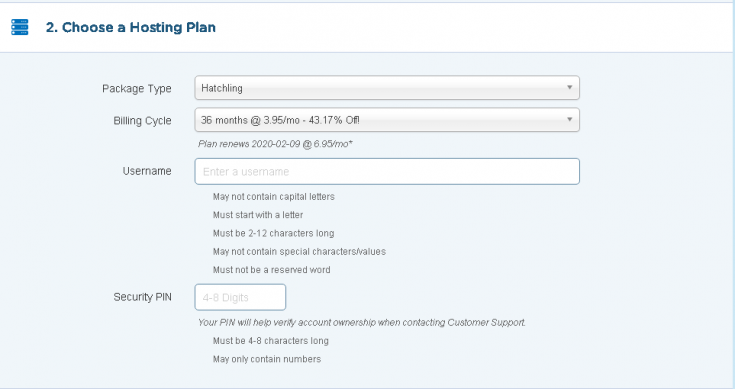Image resolution: width=735 pixels, height=389 pixels.
Task: Focus the Security PIN input field
Action: tap(240, 297)
